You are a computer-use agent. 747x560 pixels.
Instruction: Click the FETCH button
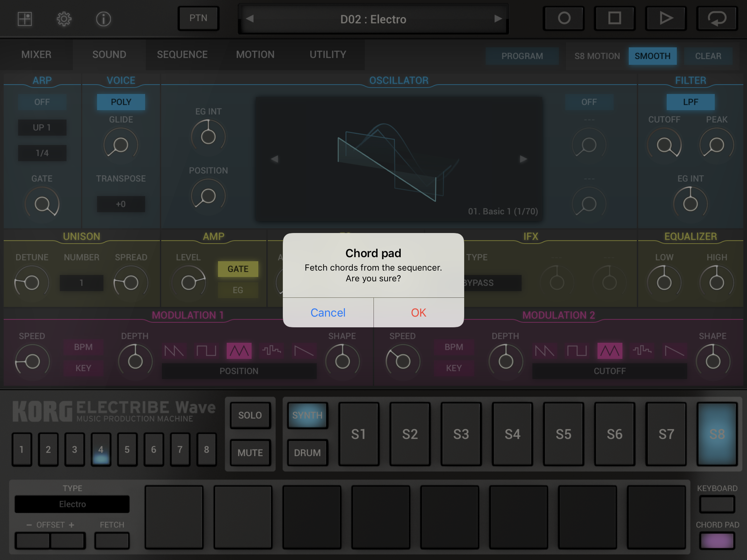(x=112, y=541)
